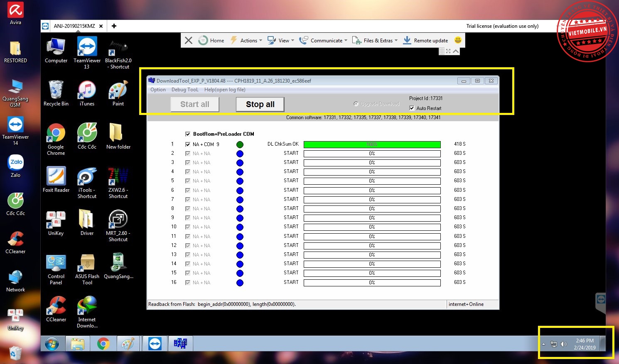The height and width of the screenshot is (364, 619).
Task: Click row 1 green 100% progress bar
Action: click(372, 144)
